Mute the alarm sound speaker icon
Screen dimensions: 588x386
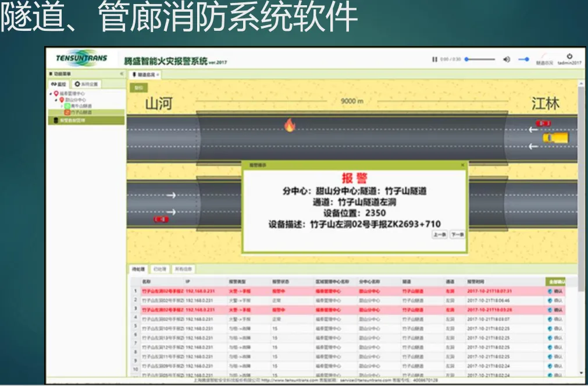(506, 59)
